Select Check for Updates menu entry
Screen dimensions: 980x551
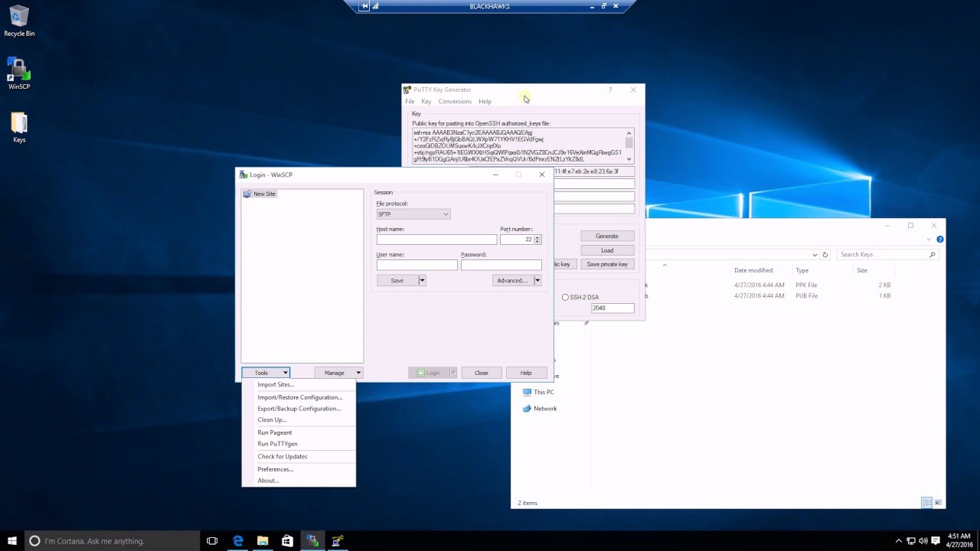point(299,456)
